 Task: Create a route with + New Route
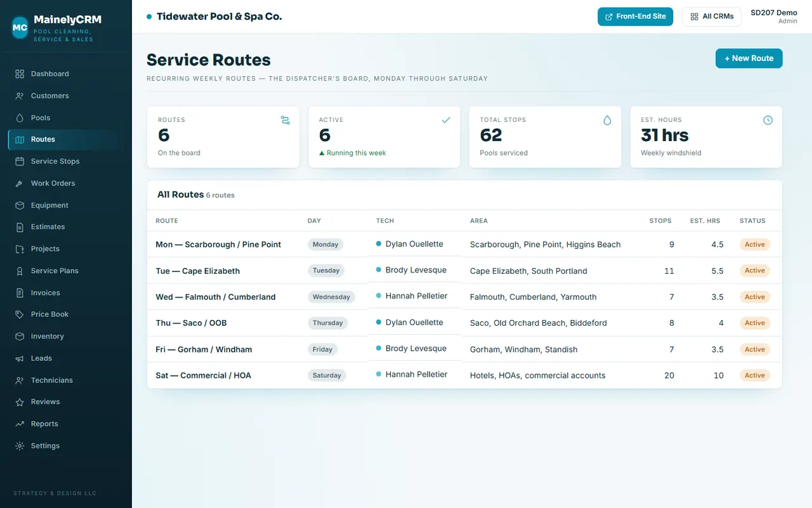pyautogui.click(x=749, y=58)
